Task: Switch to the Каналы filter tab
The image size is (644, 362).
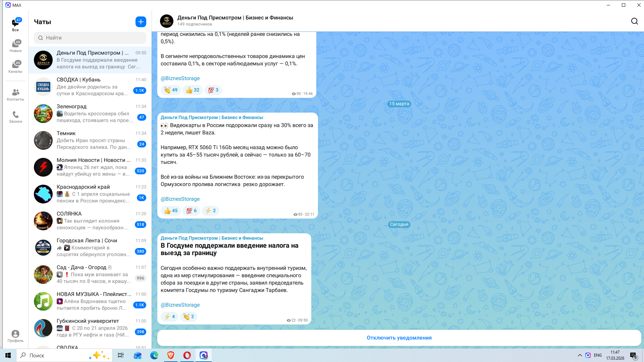Action: tap(15, 67)
